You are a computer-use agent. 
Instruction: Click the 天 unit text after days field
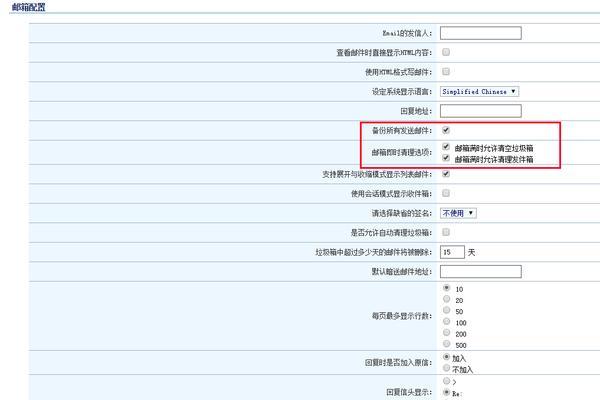(471, 252)
